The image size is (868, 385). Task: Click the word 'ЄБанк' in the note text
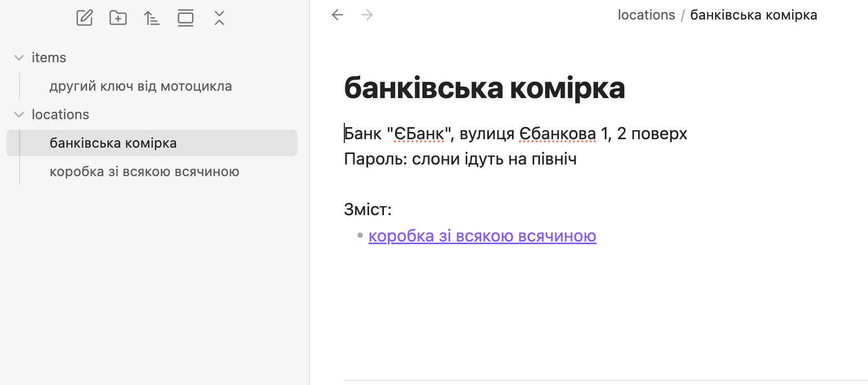(419, 133)
